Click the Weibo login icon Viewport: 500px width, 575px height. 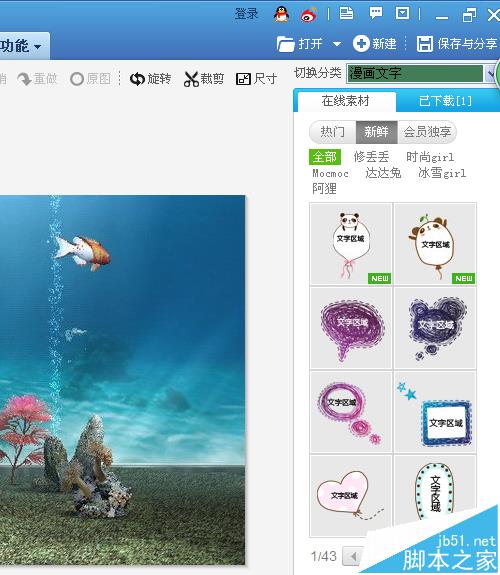[309, 15]
